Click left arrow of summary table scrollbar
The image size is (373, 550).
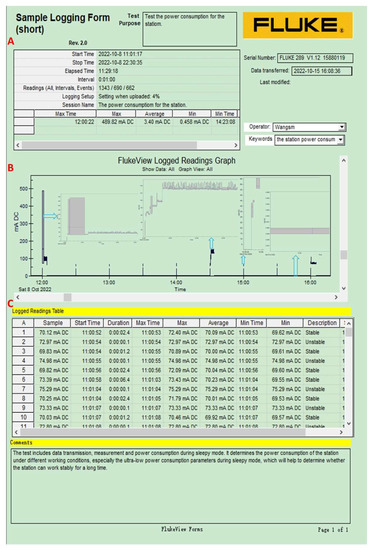click(18, 145)
